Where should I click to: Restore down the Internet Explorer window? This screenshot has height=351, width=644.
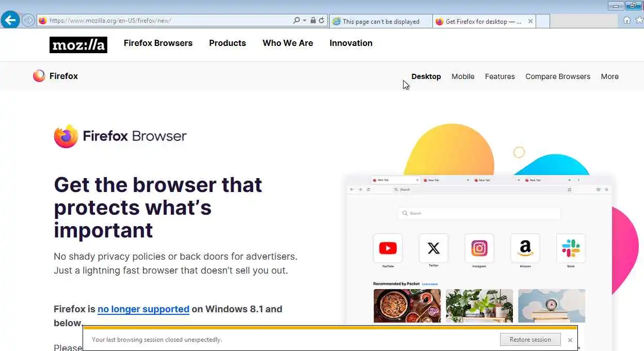coord(633,6)
